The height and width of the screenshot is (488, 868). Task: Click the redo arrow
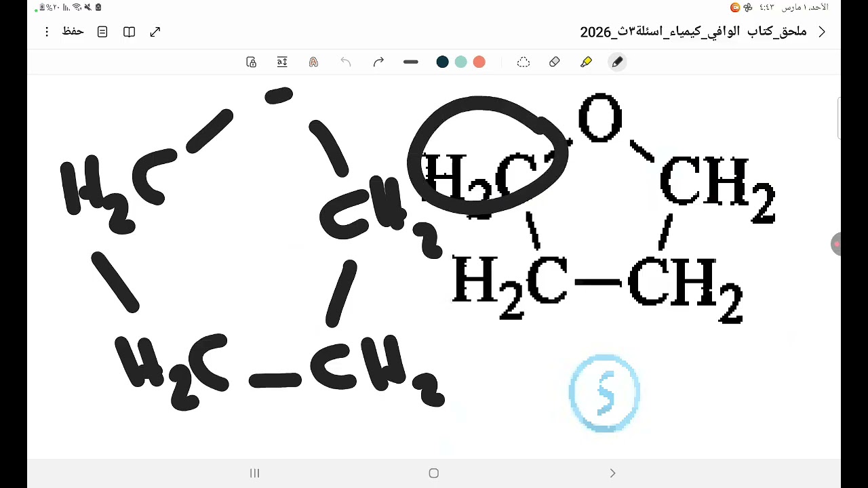click(x=378, y=62)
